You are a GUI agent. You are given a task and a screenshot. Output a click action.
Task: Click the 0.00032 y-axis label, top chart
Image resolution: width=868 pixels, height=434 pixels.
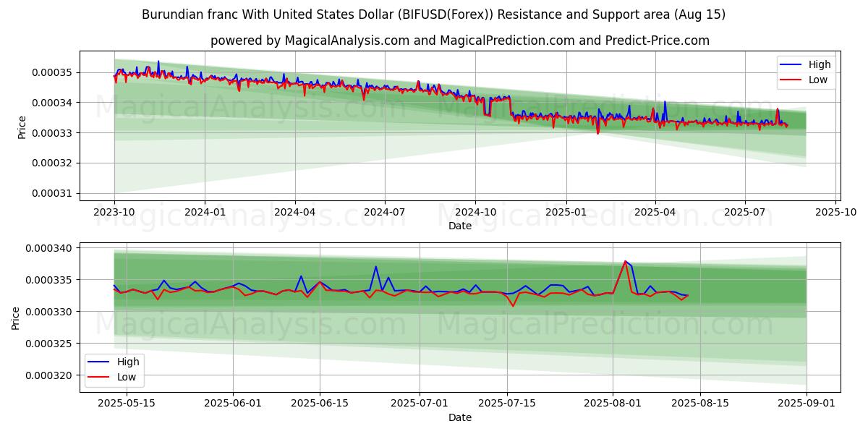click(x=53, y=163)
